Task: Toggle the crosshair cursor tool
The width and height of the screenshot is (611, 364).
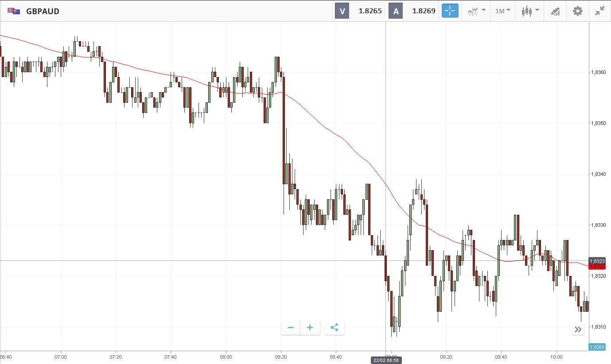Action: click(x=450, y=11)
